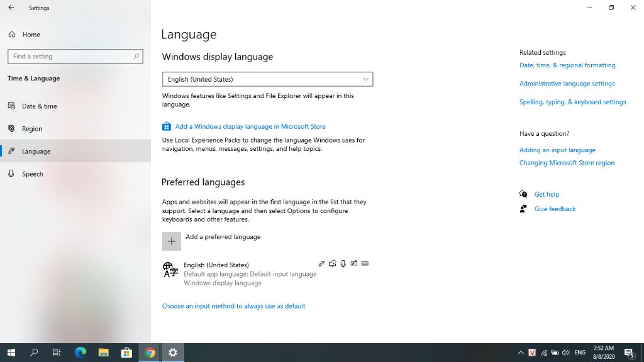Open the volume speaker tray icon
The width and height of the screenshot is (644, 362).
[565, 353]
